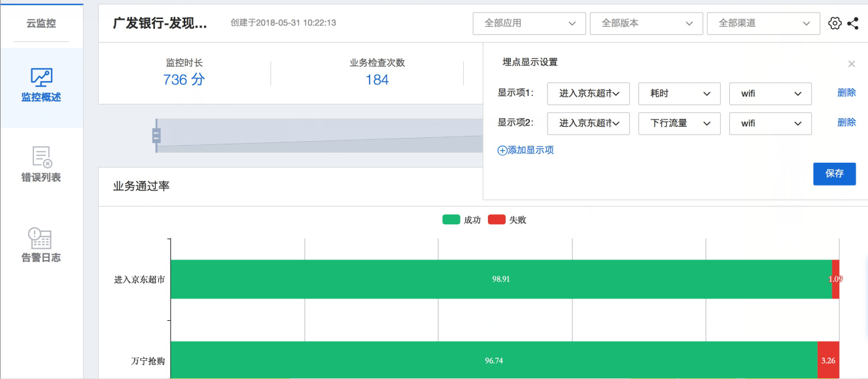Click the 业务检查次数 label
Image resolution: width=868 pixels, height=379 pixels.
[377, 63]
